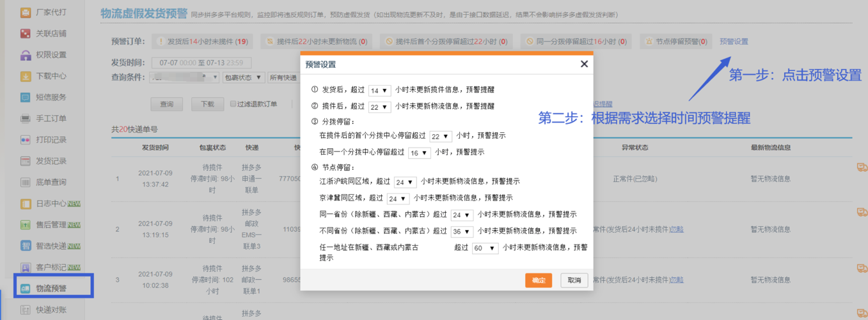Open the 新疆西藏内蒙古 60-hour dropdown

click(485, 248)
